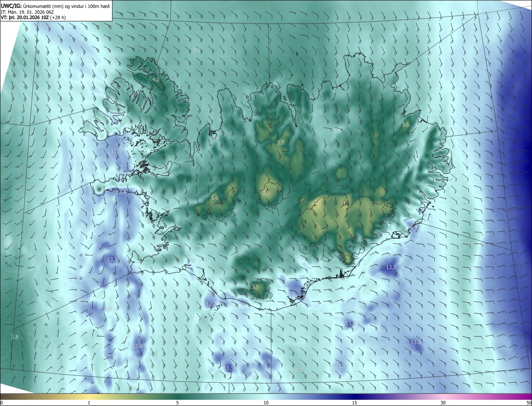
Task: Click the 13.8 value label on the map
Action: click(x=391, y=267)
